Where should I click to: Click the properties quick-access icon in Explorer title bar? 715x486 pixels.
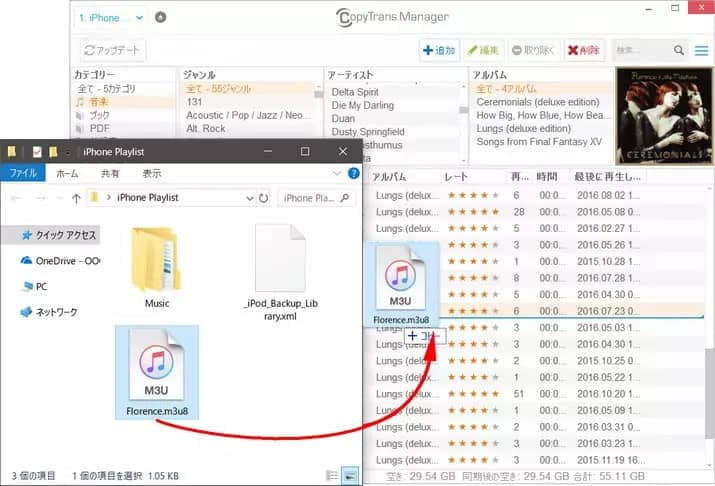click(37, 151)
